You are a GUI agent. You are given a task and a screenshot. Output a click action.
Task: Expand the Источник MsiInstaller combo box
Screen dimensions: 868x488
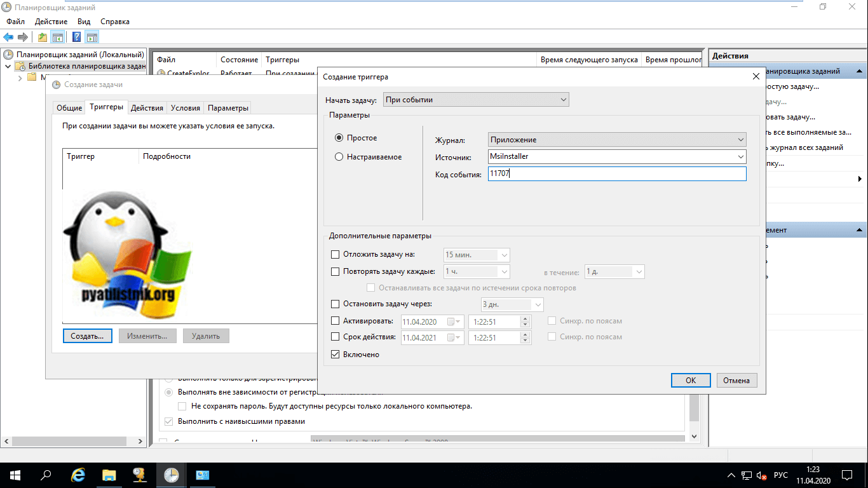pos(741,156)
